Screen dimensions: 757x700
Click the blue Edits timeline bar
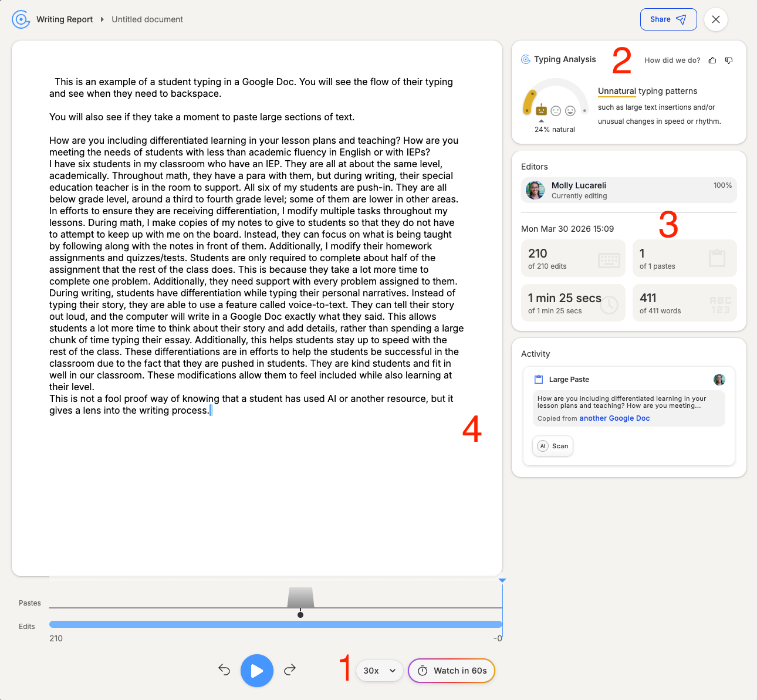pyautogui.click(x=275, y=624)
